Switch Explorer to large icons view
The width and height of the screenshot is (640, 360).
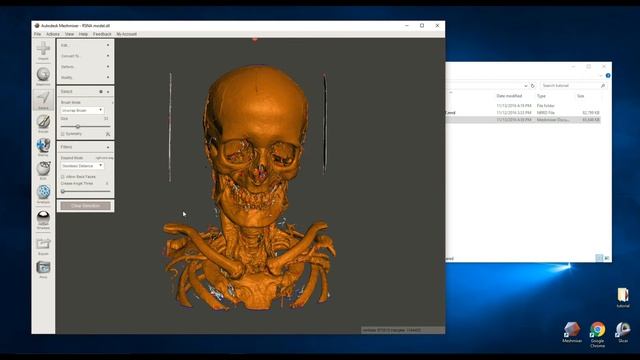click(607, 258)
